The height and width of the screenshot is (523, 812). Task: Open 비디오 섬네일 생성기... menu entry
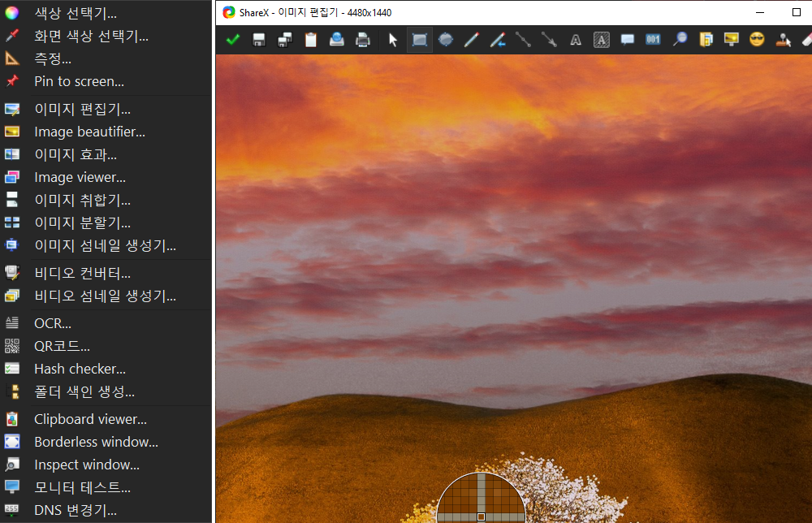106,296
